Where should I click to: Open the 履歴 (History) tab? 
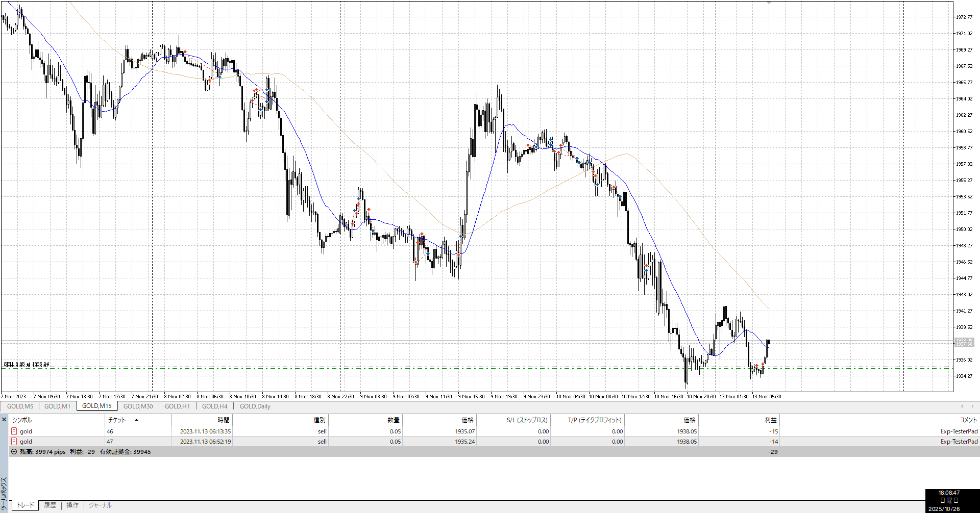point(50,505)
